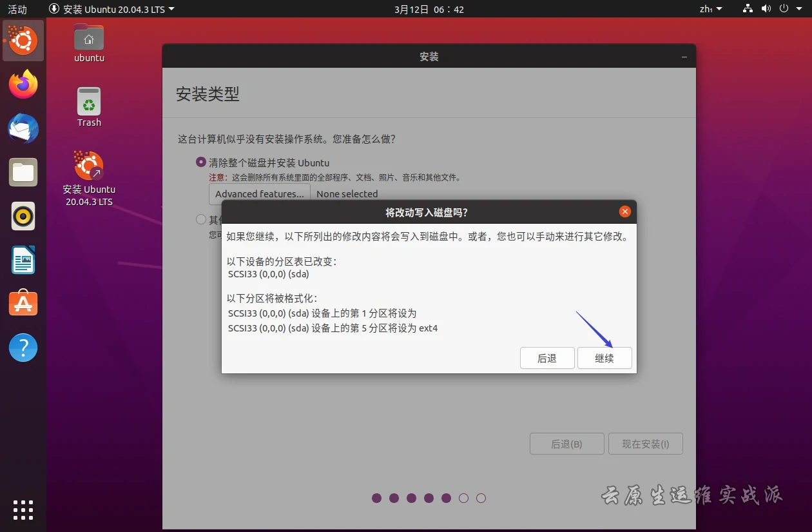The width and height of the screenshot is (812, 532).
Task: Click the 现在安装(I) button
Action: 646,444
